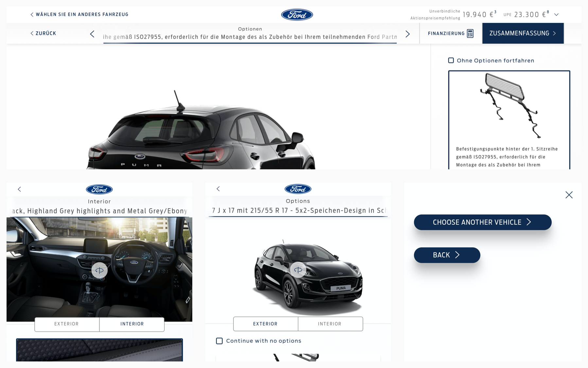Image resolution: width=588 pixels, height=368 pixels.
Task: Switch to Interior tab in Options panel
Action: pos(330,324)
